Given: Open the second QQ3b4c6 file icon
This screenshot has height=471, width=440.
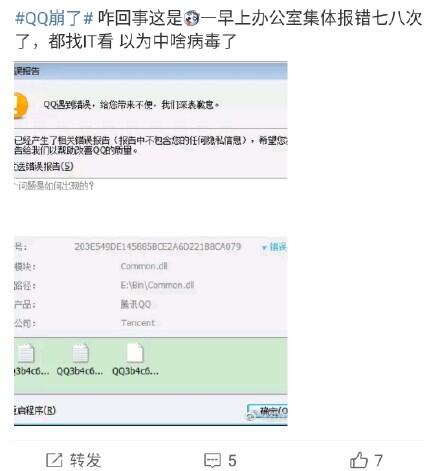Looking at the screenshot, I should [x=80, y=353].
